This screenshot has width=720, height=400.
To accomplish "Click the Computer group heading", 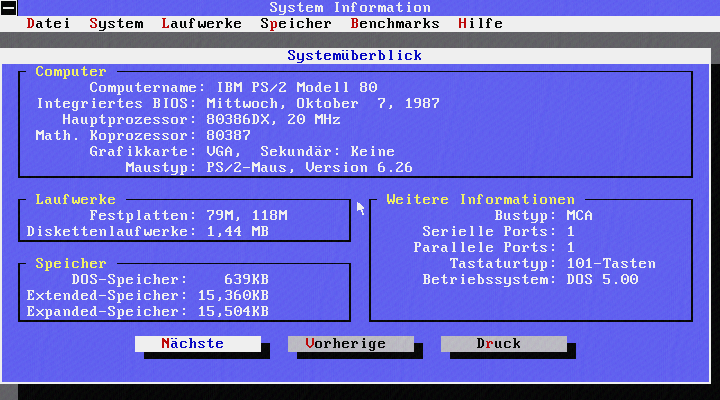I will [71, 72].
